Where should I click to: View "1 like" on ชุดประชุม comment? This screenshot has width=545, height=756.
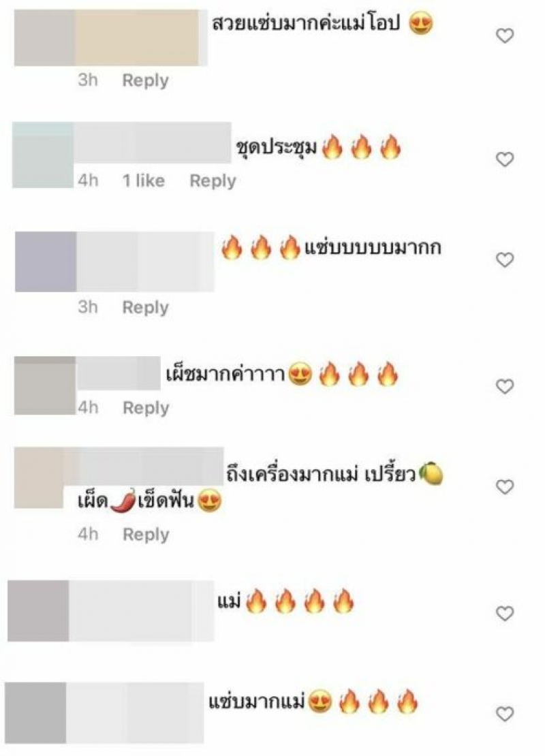click(143, 180)
